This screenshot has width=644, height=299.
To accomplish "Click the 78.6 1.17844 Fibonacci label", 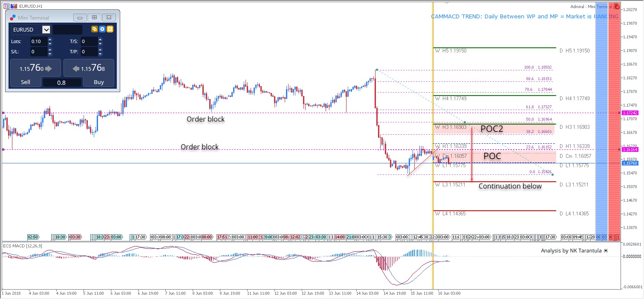I will coord(539,90).
